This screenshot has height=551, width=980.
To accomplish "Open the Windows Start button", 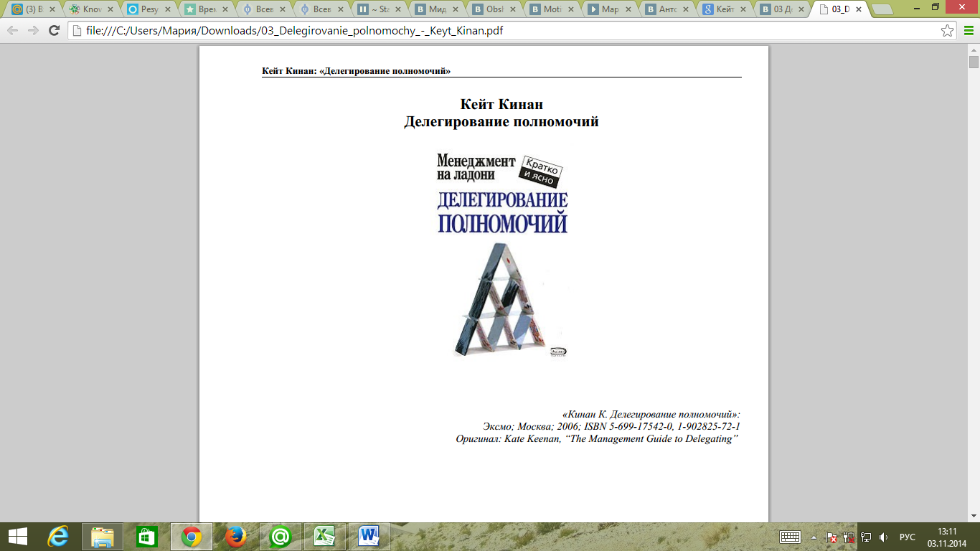I will point(18,536).
